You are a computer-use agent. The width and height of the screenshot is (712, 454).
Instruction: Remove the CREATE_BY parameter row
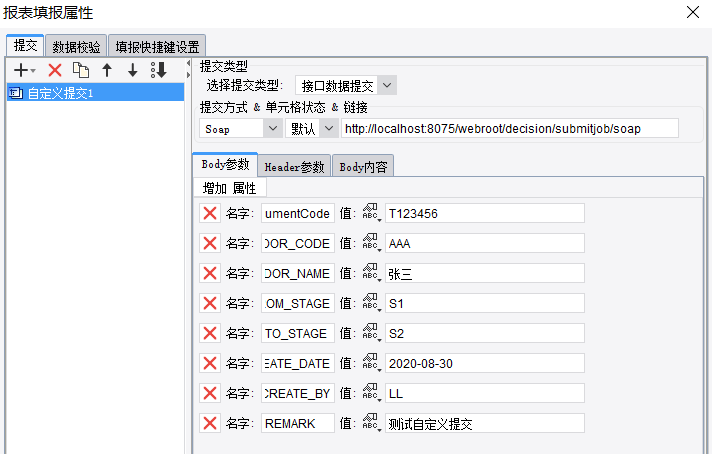(210, 393)
